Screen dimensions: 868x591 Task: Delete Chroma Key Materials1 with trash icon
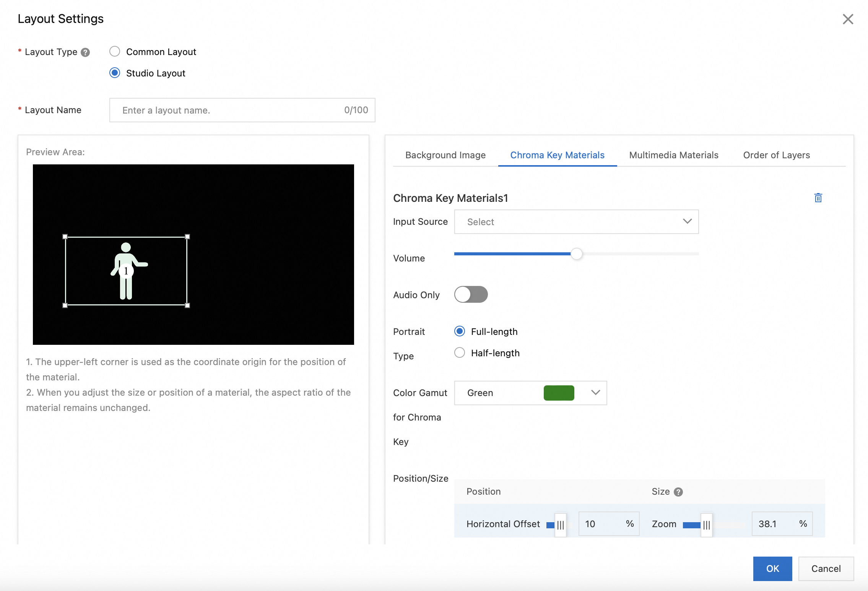(818, 198)
